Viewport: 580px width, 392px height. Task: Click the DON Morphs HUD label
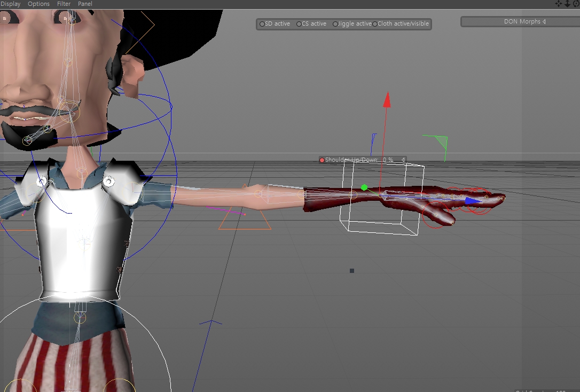tap(522, 21)
